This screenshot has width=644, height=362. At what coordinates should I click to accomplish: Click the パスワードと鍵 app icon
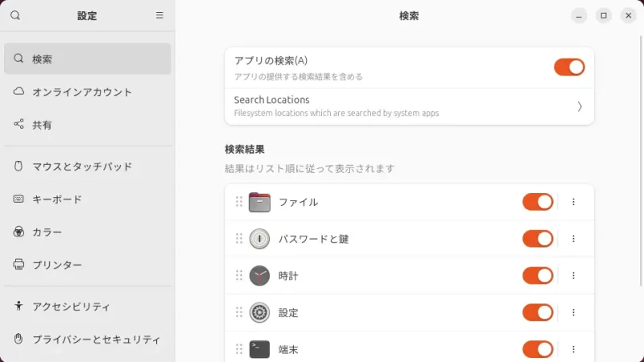(x=259, y=239)
